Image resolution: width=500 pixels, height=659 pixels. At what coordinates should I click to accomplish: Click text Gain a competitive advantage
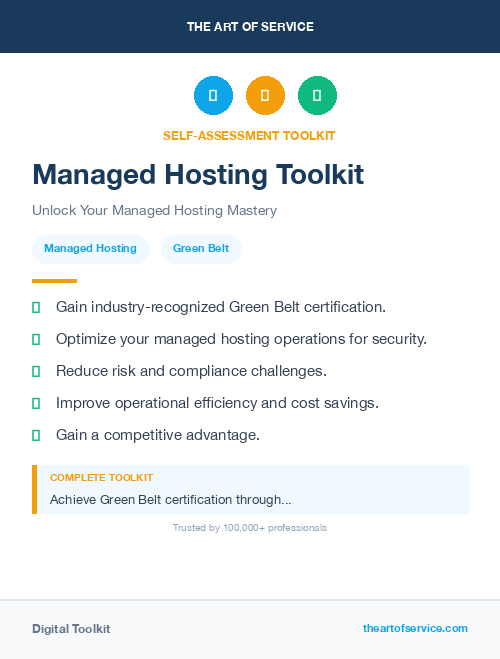(158, 435)
